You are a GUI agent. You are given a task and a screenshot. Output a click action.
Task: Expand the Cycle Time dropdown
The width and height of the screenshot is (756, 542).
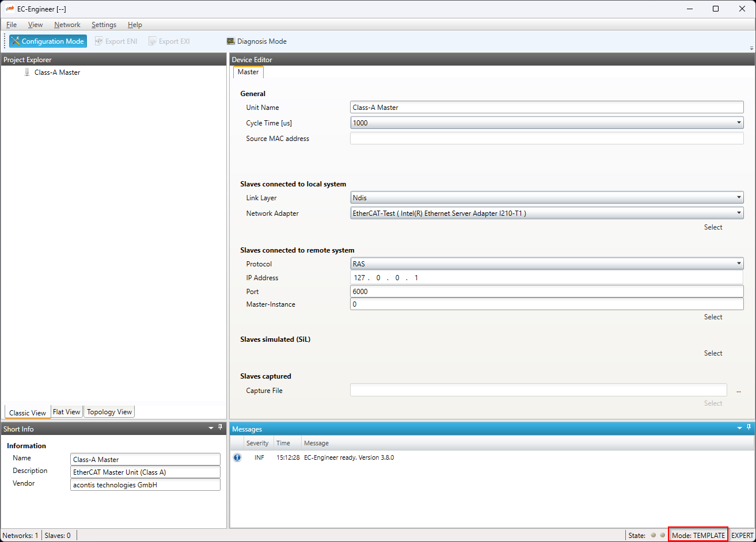click(738, 123)
